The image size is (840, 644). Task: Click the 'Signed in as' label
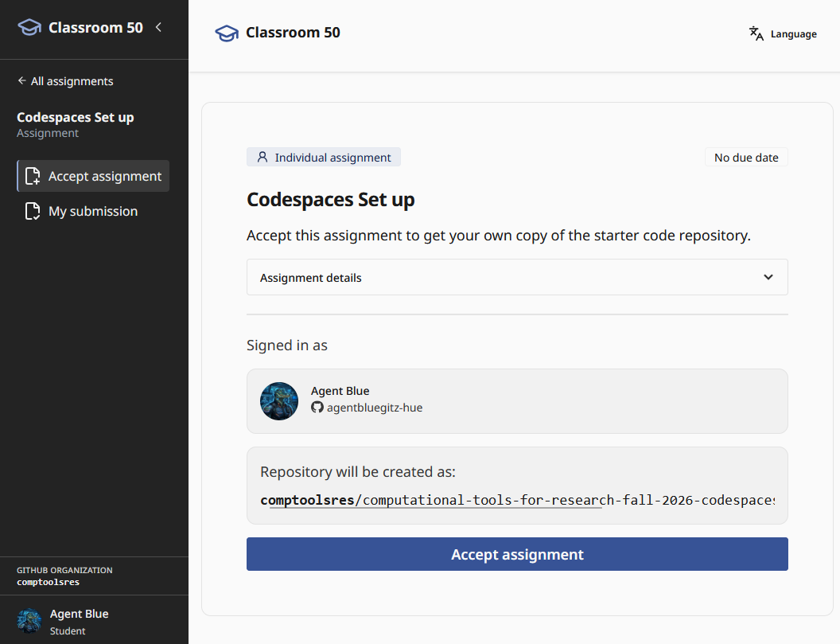tap(287, 345)
